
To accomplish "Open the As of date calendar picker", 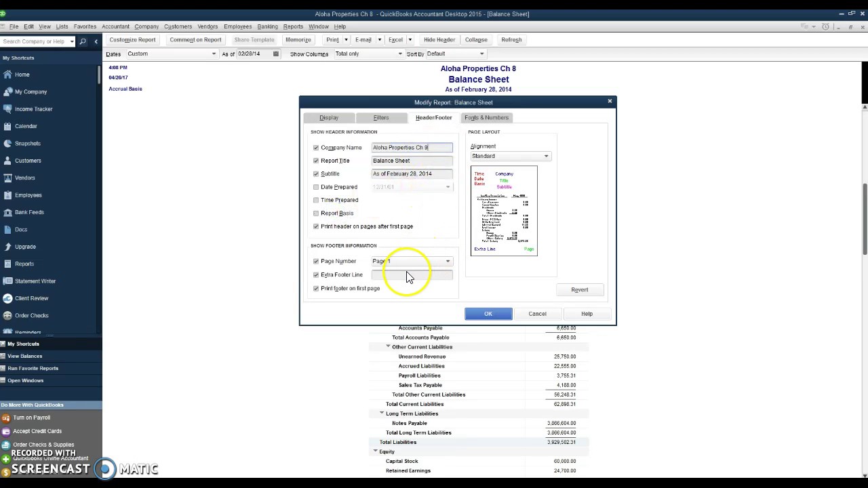I will (x=276, y=54).
